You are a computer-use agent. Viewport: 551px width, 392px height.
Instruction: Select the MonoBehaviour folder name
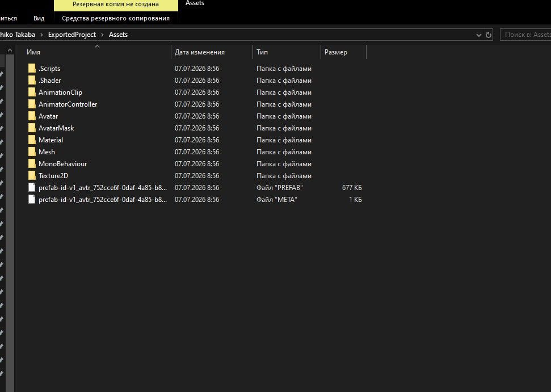[x=62, y=164]
